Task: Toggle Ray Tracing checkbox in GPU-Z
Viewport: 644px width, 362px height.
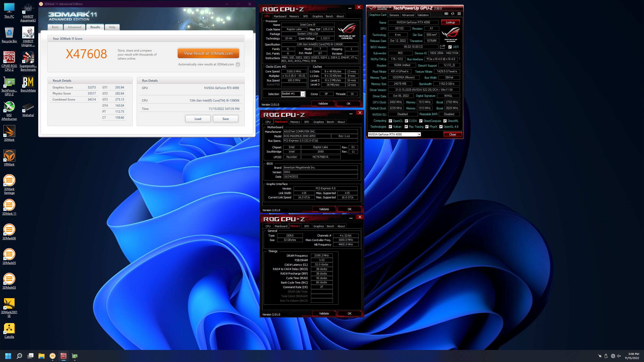Action: tap(406, 127)
